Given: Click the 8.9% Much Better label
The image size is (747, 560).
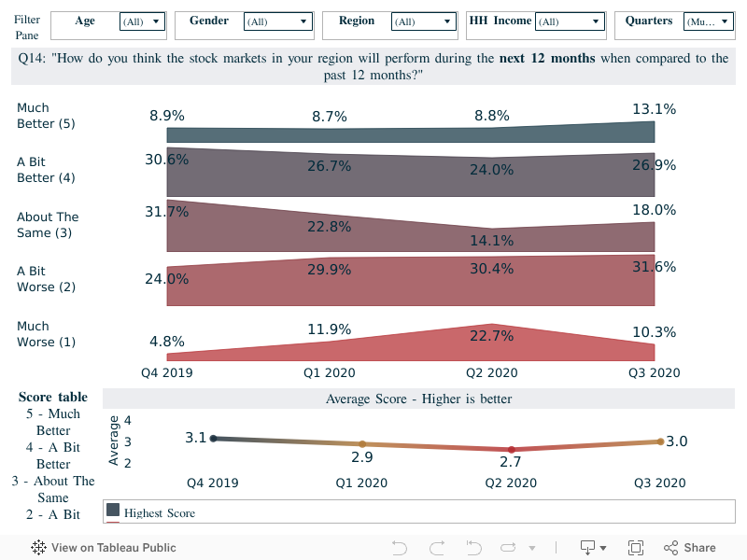Looking at the screenshot, I should click(x=167, y=116).
